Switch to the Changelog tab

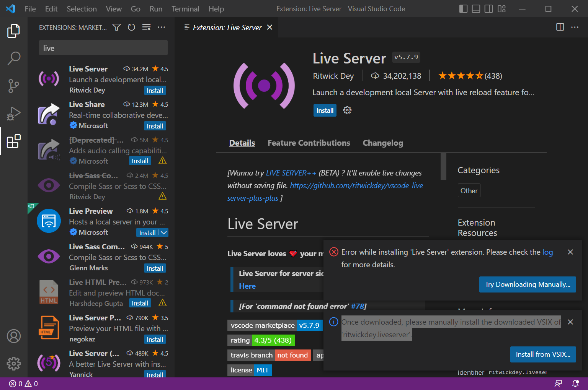(x=383, y=143)
